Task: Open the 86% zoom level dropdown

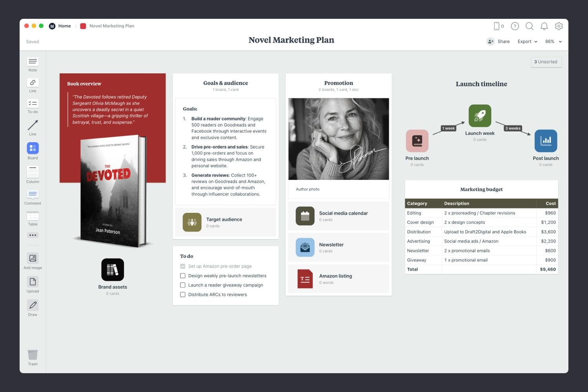Action: [553, 42]
